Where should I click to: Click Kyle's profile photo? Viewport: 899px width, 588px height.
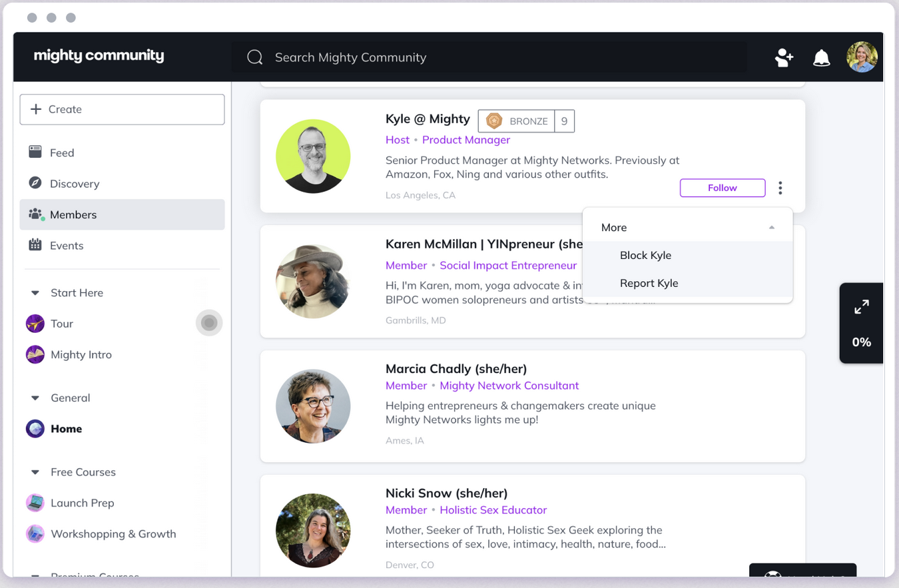tap(313, 156)
